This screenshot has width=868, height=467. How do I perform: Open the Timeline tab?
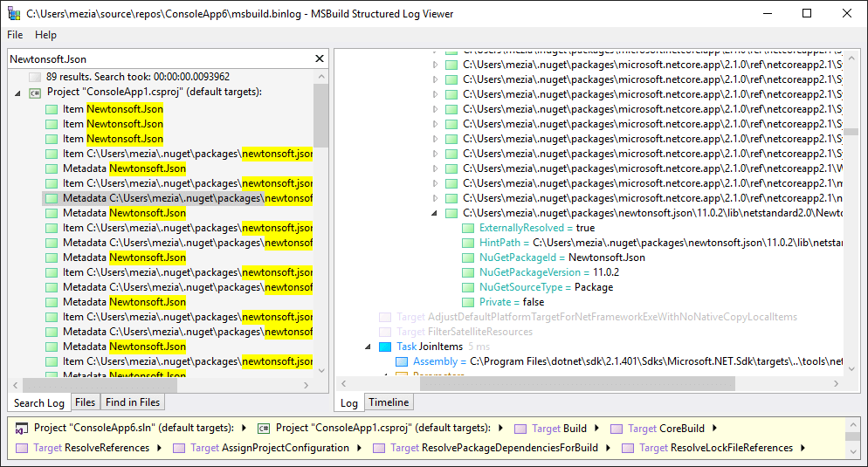pyautogui.click(x=389, y=402)
